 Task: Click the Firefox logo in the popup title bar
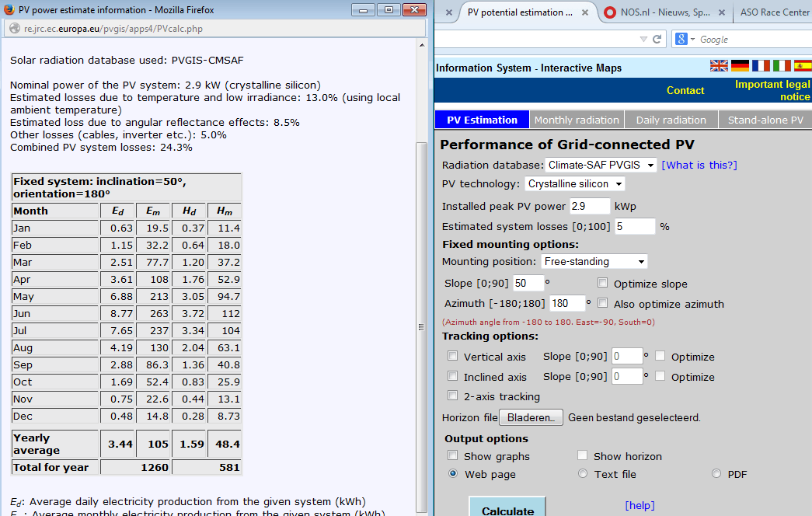point(9,10)
